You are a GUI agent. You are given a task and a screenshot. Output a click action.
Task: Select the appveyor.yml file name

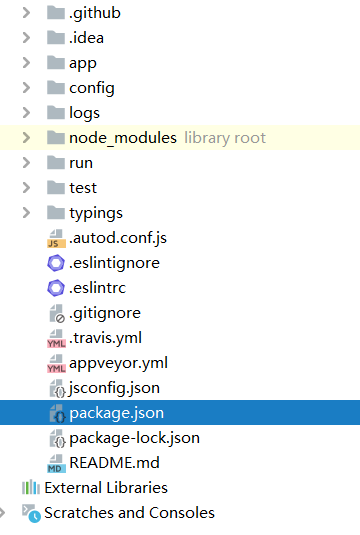[x=118, y=363]
